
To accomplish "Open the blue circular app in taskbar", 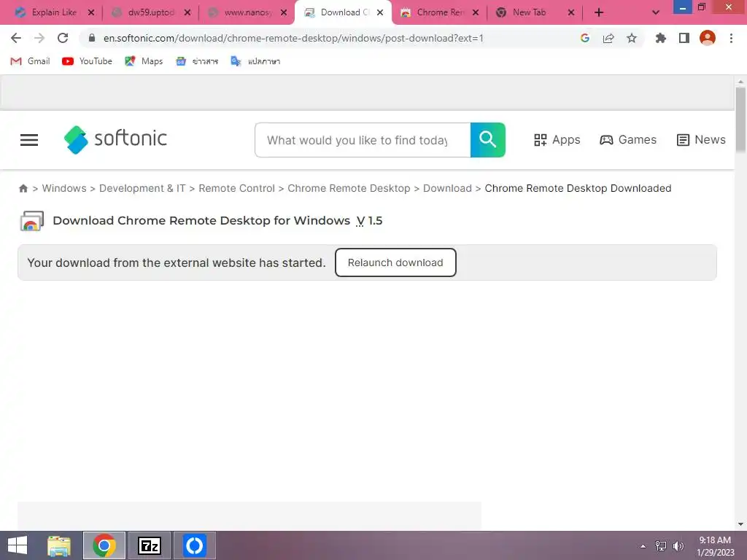I will [195, 545].
